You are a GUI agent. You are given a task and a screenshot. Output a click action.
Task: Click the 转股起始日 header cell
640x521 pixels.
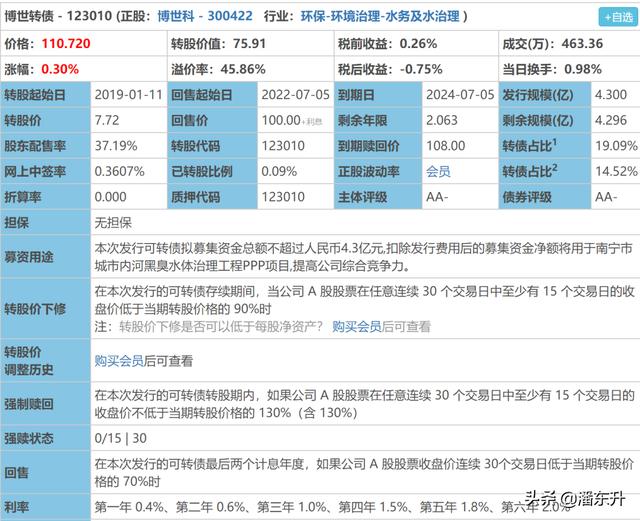click(46, 95)
